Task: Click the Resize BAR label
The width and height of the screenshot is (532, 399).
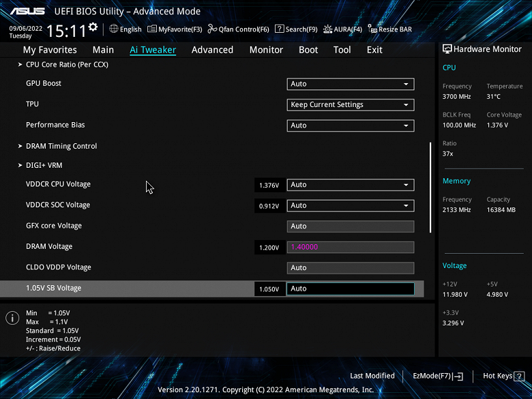Action: (396, 29)
